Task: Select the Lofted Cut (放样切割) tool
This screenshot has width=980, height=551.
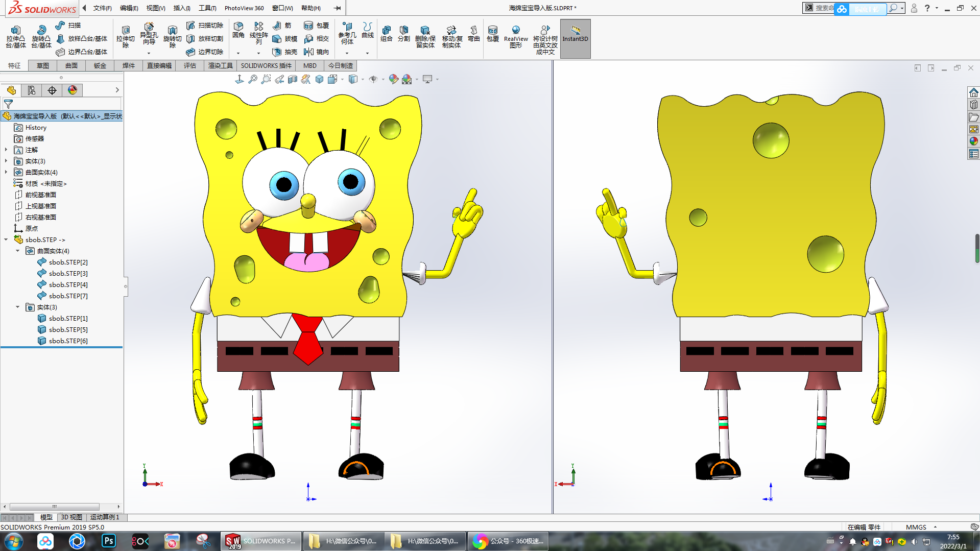Action: [205, 39]
